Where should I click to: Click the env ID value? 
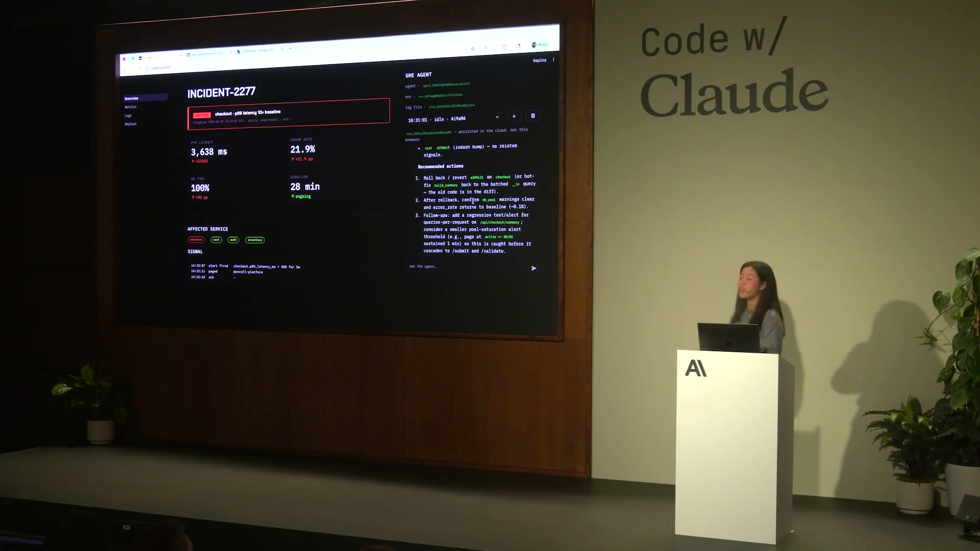coord(440,95)
